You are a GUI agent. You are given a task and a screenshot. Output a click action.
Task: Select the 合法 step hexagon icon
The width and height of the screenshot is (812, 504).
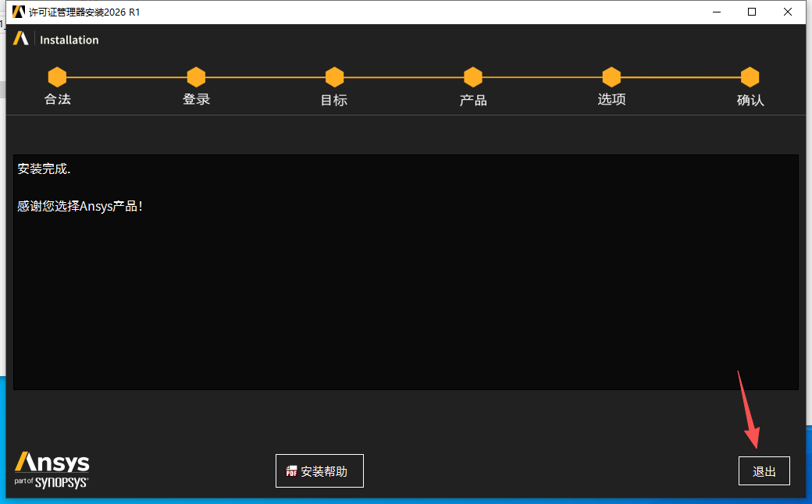[x=57, y=76]
